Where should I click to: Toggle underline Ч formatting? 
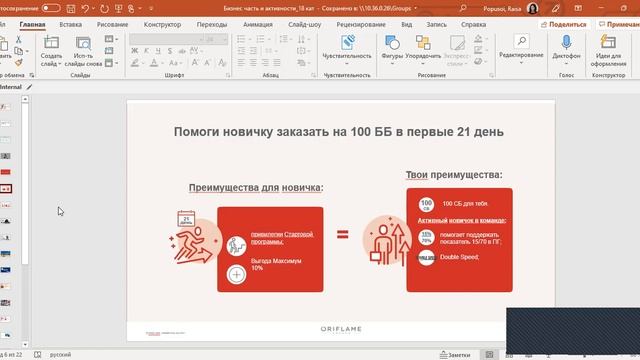[158, 51]
